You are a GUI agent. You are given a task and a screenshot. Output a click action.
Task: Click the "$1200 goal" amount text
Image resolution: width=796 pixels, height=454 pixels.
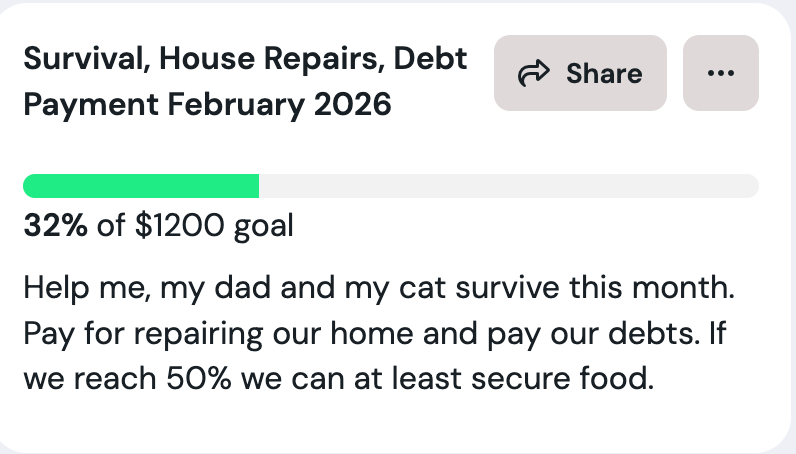click(x=214, y=226)
